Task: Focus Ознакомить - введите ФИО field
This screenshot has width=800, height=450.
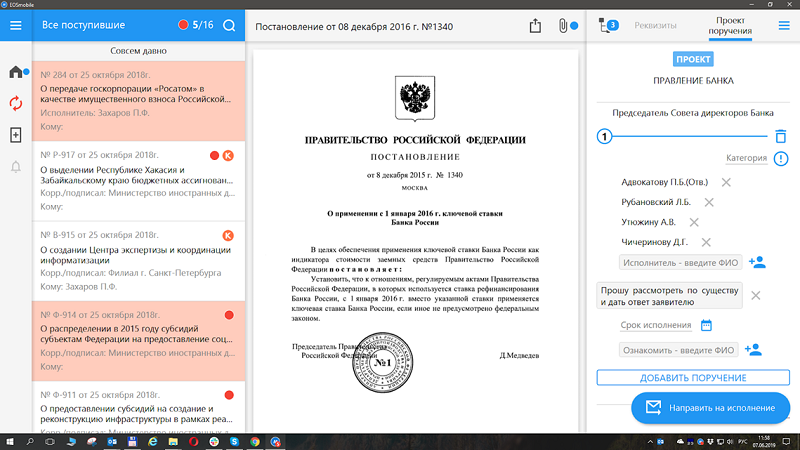Action: pos(679,350)
